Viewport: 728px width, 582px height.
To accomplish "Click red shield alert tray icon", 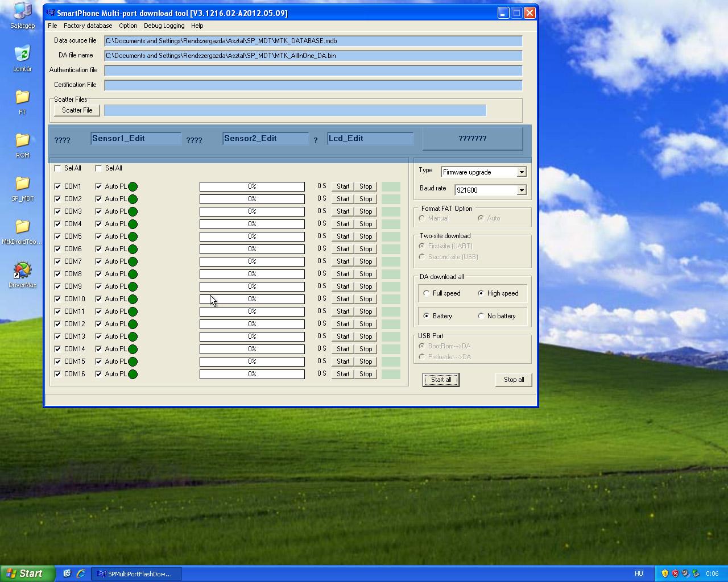I will pyautogui.click(x=675, y=573).
